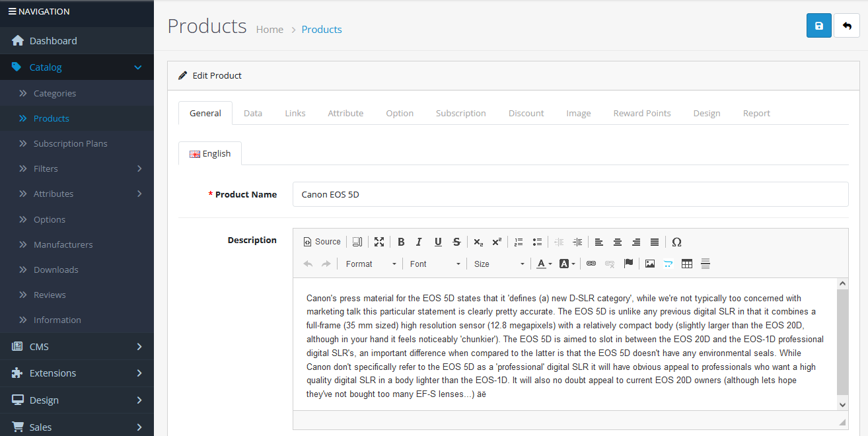The width and height of the screenshot is (868, 436).
Task: Align text right
Action: tap(636, 242)
